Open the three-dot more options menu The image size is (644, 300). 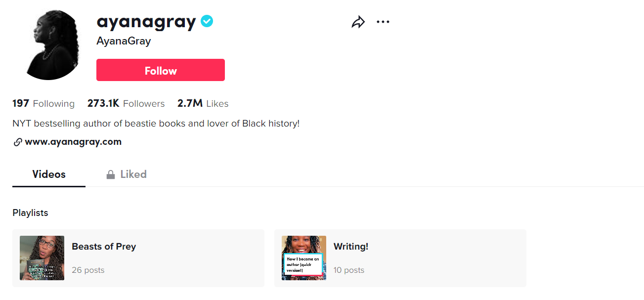pyautogui.click(x=383, y=22)
